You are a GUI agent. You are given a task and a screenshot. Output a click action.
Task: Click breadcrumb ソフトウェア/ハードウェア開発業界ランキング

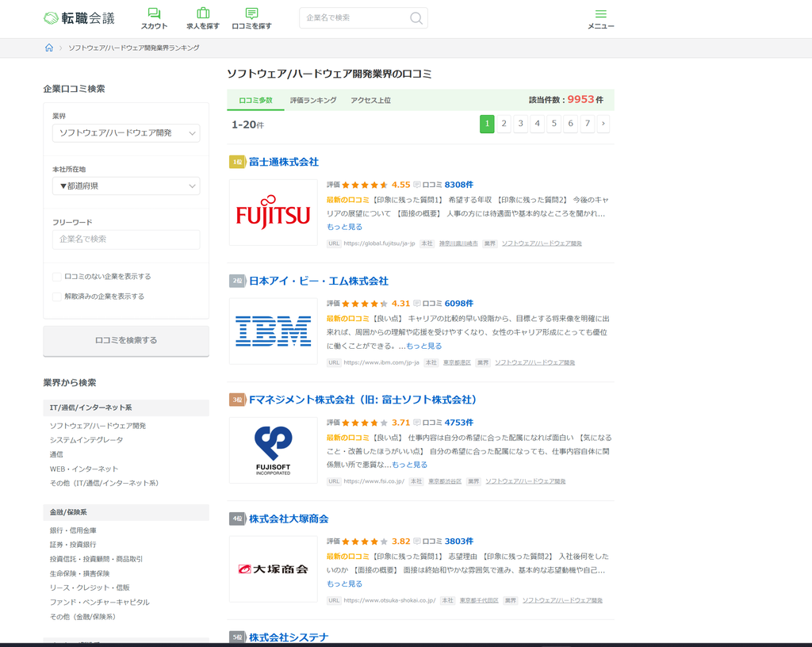click(x=133, y=48)
